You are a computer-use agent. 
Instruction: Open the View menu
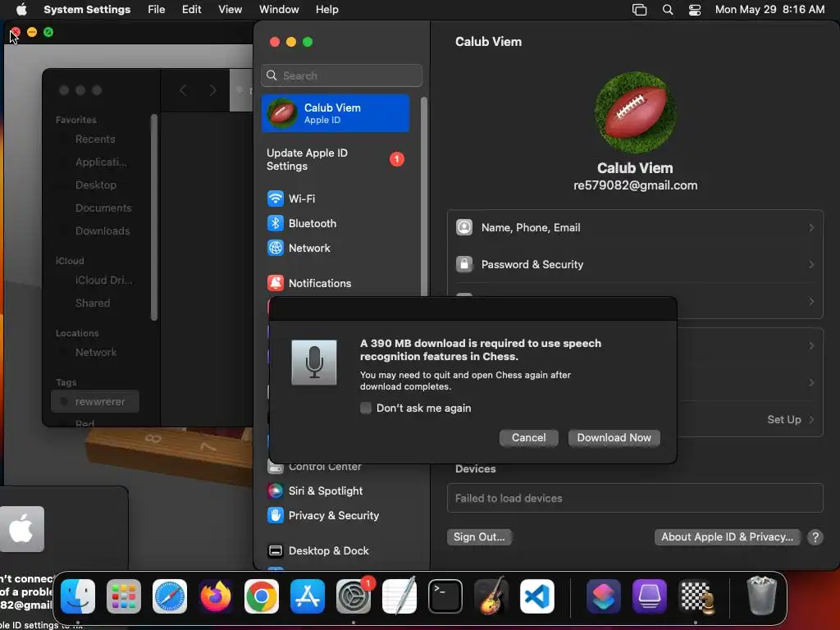tap(230, 10)
